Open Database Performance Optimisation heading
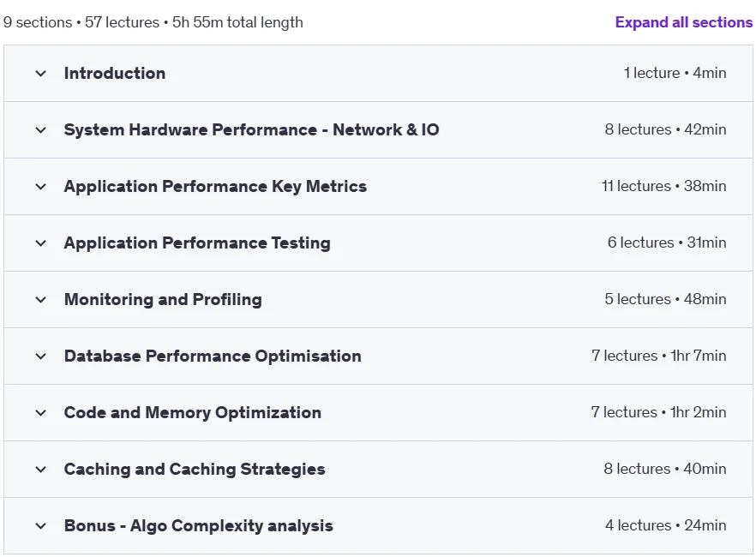Image resolution: width=756 pixels, height=557 pixels. (x=213, y=356)
